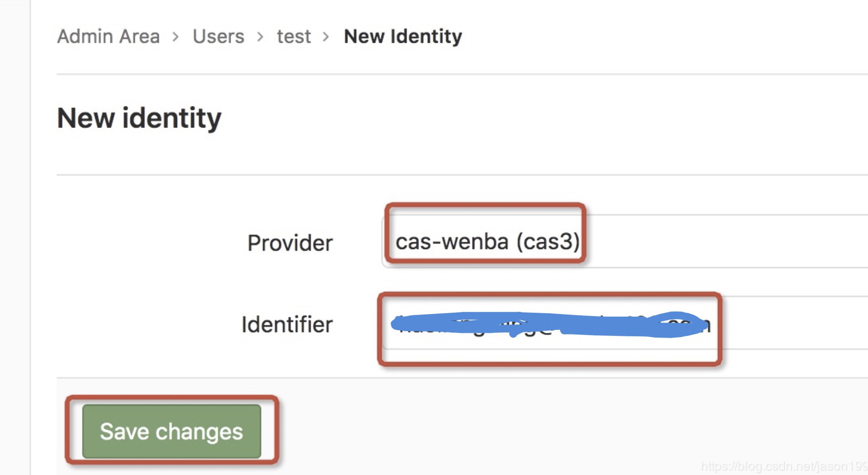Open the test user's page from breadcrumb

[x=293, y=36]
